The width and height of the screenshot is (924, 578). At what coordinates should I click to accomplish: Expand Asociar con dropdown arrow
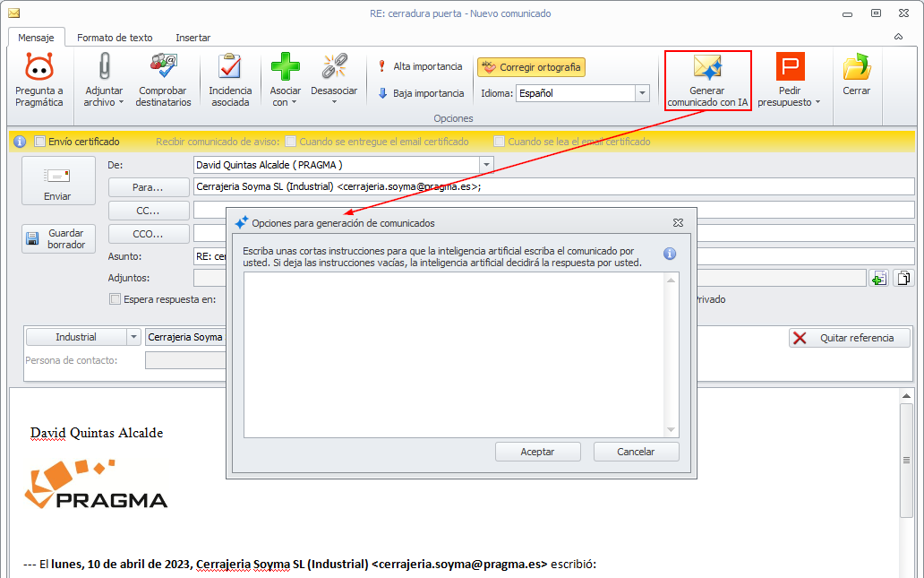pos(294,103)
